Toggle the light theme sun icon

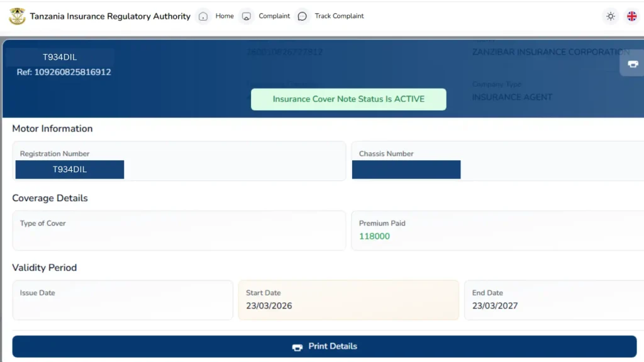tap(610, 16)
